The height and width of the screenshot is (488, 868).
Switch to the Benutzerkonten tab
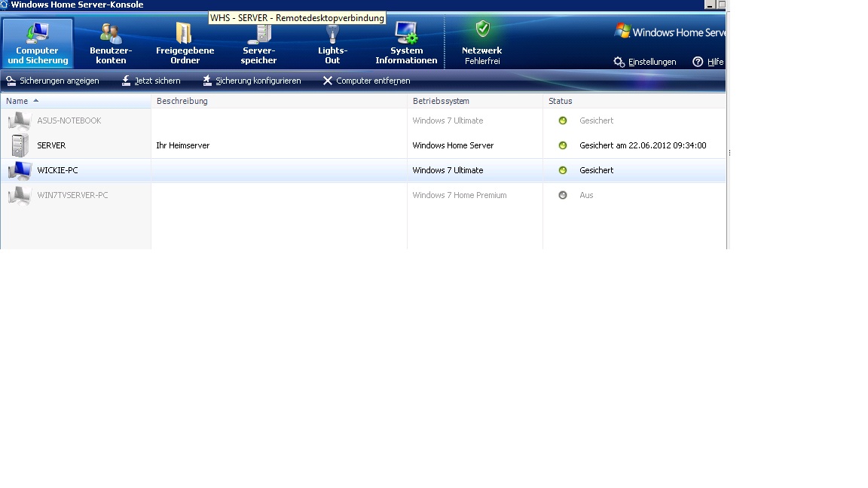tap(111, 43)
